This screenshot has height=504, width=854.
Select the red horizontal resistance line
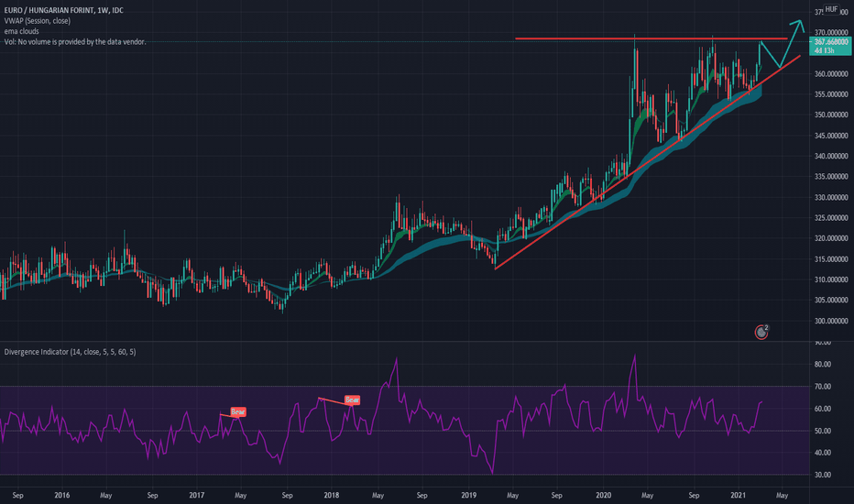651,38
